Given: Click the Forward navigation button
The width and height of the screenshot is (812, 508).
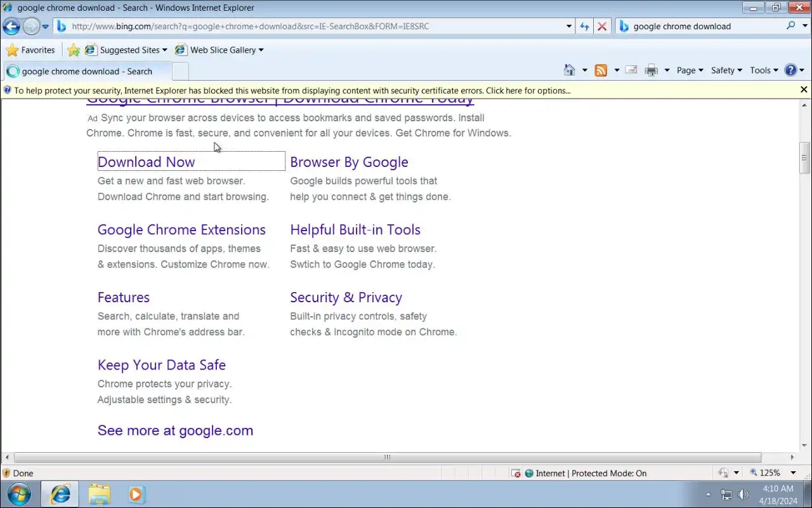Looking at the screenshot, I should pos(31,26).
